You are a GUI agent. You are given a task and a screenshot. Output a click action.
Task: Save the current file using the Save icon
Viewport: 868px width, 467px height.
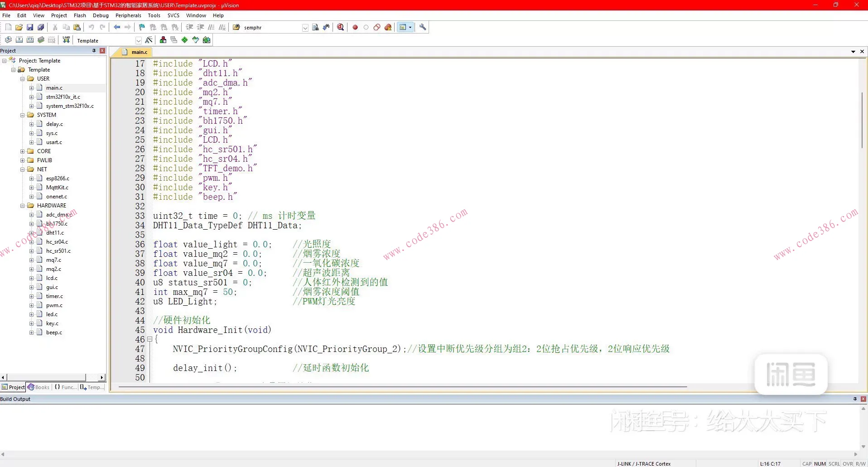click(x=30, y=27)
